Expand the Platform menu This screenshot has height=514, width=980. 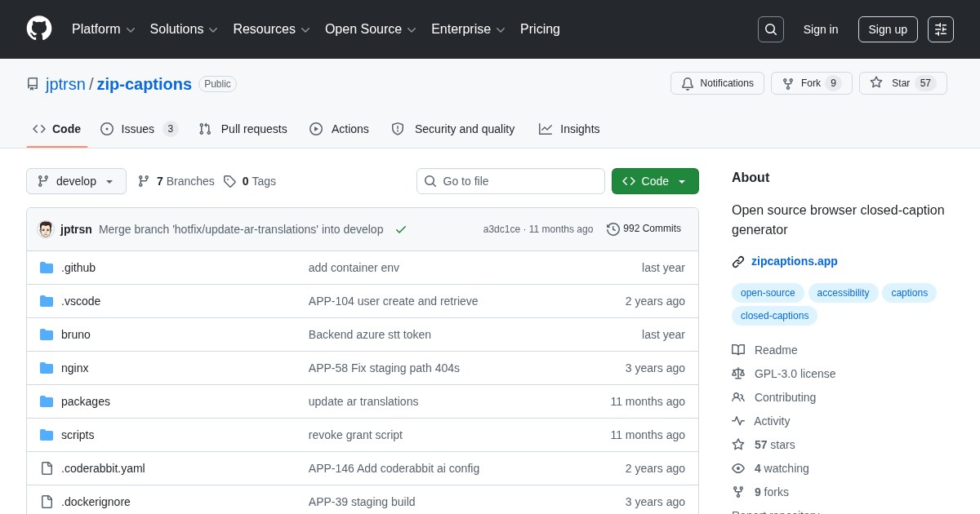coord(104,29)
